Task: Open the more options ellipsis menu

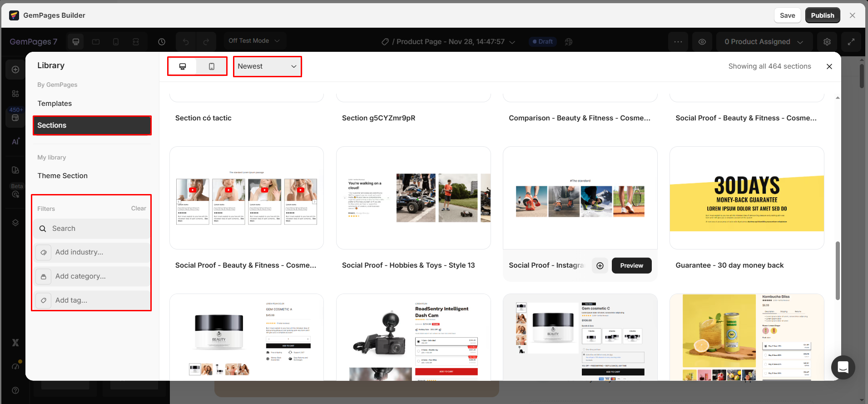Action: click(678, 42)
